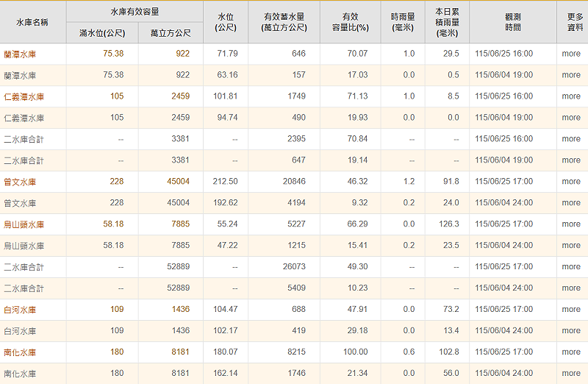Click the gray 烏山頭水庫 row name

(x=24, y=246)
